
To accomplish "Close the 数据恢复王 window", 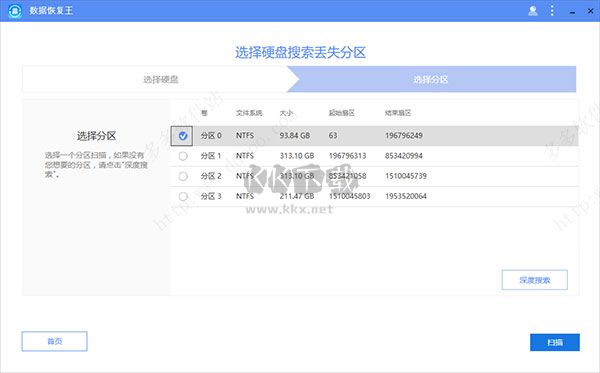I will (590, 11).
